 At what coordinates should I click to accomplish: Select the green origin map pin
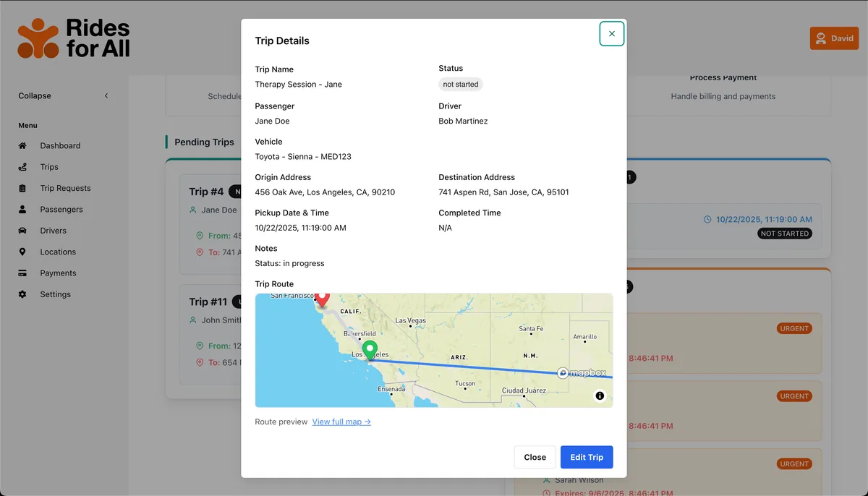370,349
